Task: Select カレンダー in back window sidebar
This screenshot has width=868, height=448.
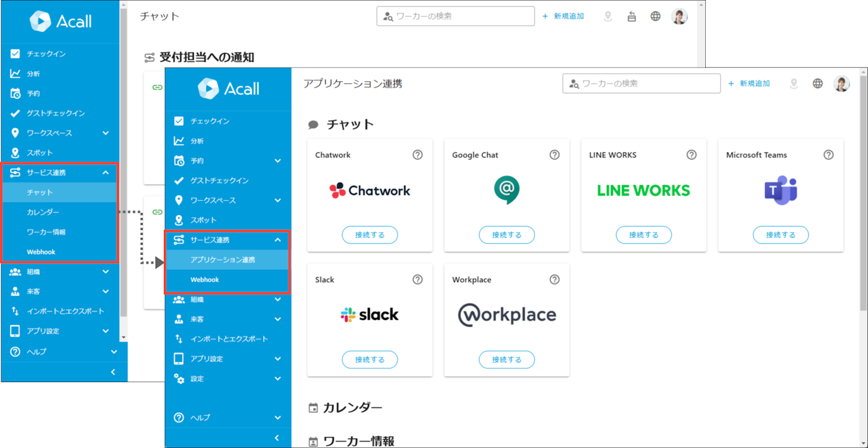Action: pos(59,212)
